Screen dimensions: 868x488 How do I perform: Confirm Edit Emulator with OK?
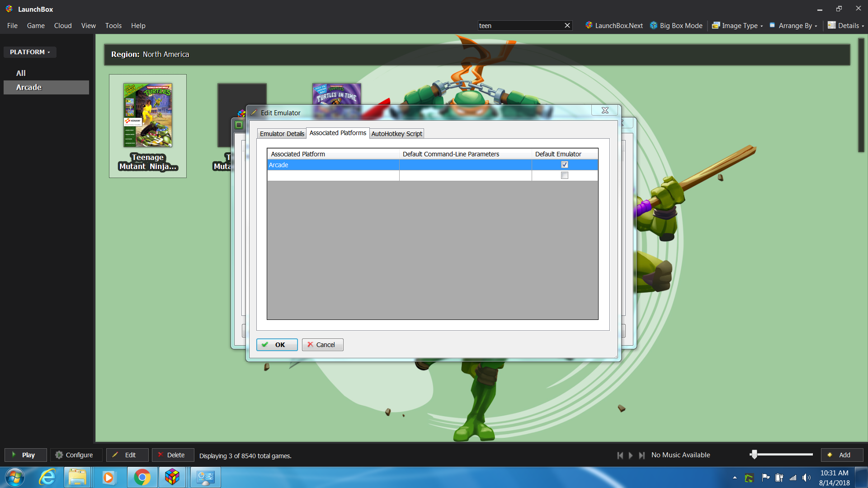pos(277,345)
